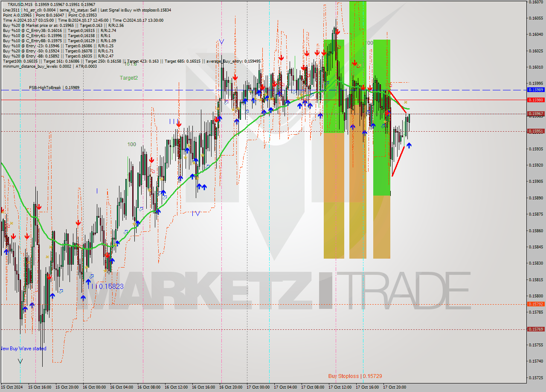Click the 'New Buy Wave started' label

click(x=23, y=349)
